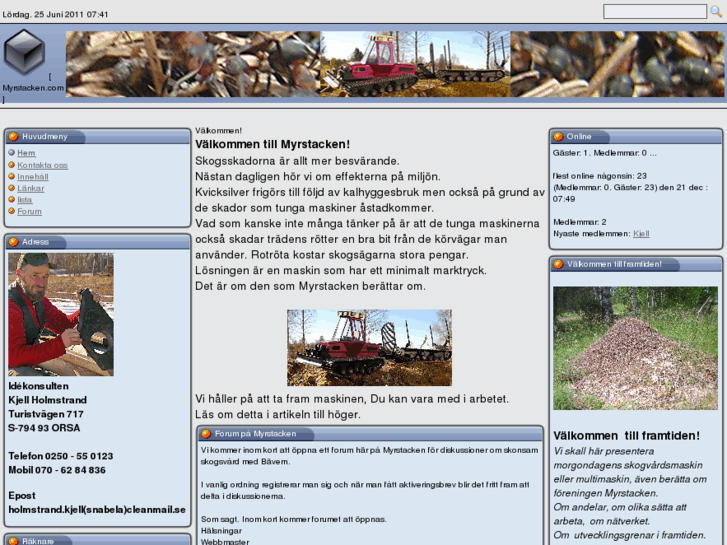Image resolution: width=727 pixels, height=545 pixels.
Task: Click the Huvudmeny panel header icon
Action: (13, 136)
